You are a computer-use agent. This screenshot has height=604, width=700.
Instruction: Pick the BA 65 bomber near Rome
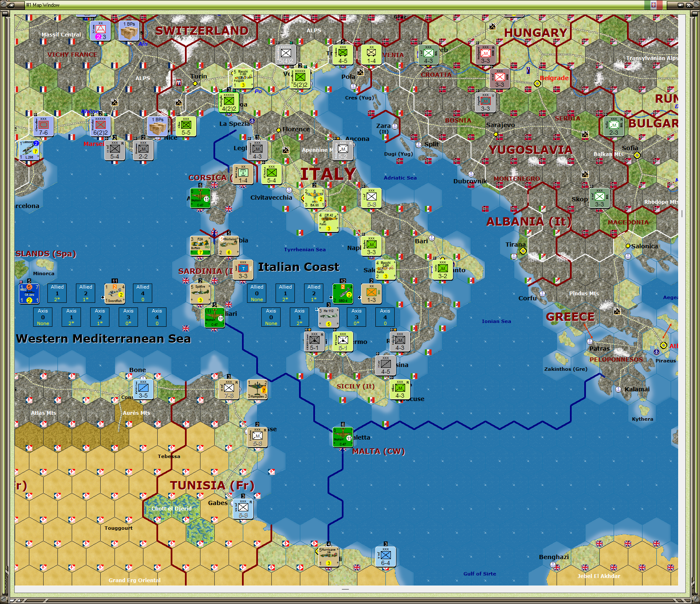tap(314, 198)
